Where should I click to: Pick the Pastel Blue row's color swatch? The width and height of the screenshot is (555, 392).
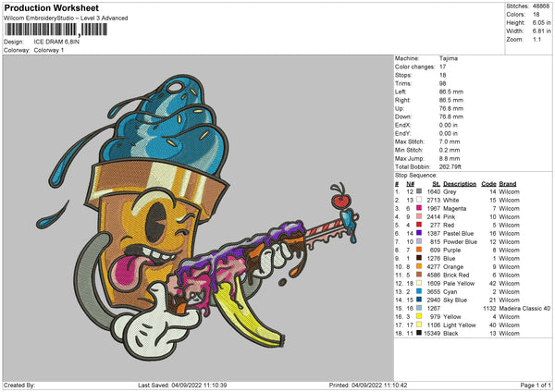[419, 233]
